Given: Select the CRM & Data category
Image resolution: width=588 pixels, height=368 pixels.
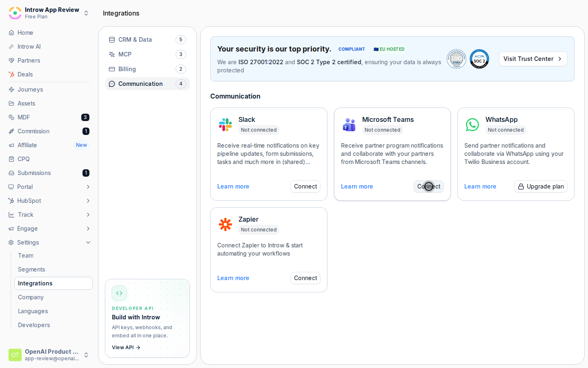Looking at the screenshot, I should point(147,40).
